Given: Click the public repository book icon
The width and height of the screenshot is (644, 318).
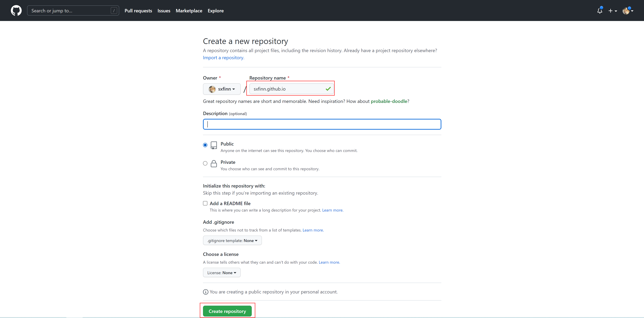Looking at the screenshot, I should tap(214, 145).
